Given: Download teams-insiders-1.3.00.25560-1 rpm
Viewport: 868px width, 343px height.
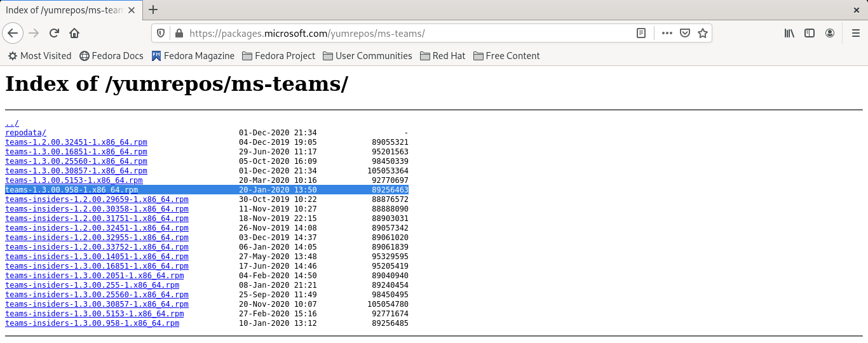Looking at the screenshot, I should tap(97, 295).
